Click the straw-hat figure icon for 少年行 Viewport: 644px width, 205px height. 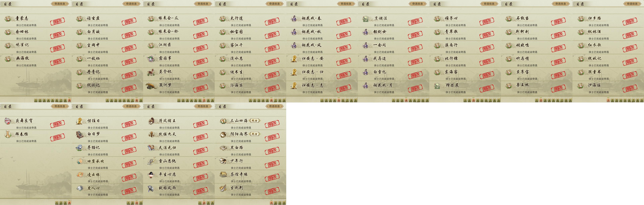(223, 161)
